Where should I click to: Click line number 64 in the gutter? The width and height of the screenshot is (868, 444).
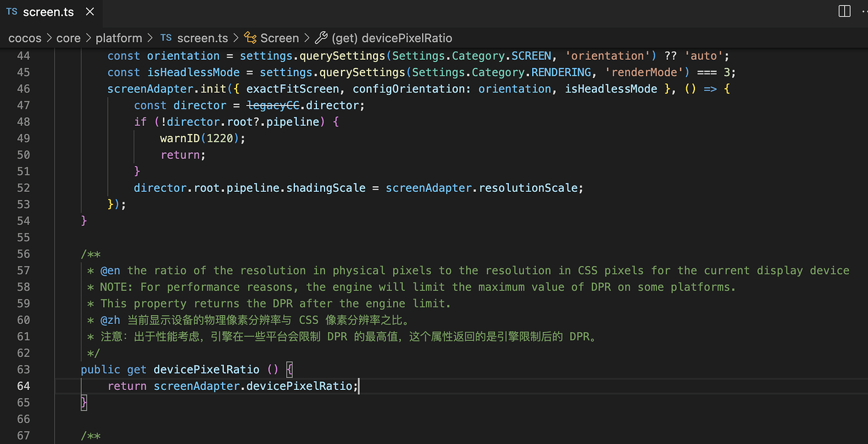24,386
